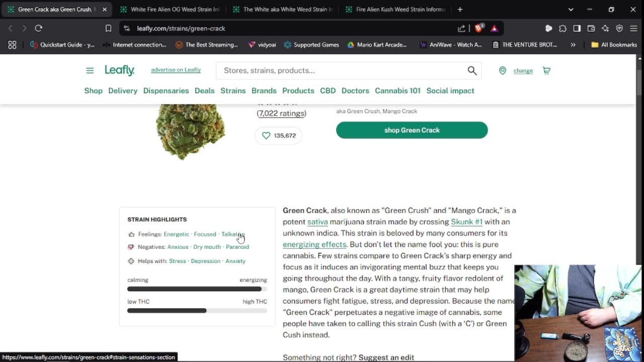Show more bookmarks chevron
Image resolution: width=644 pixels, height=362 pixels.
click(573, 45)
